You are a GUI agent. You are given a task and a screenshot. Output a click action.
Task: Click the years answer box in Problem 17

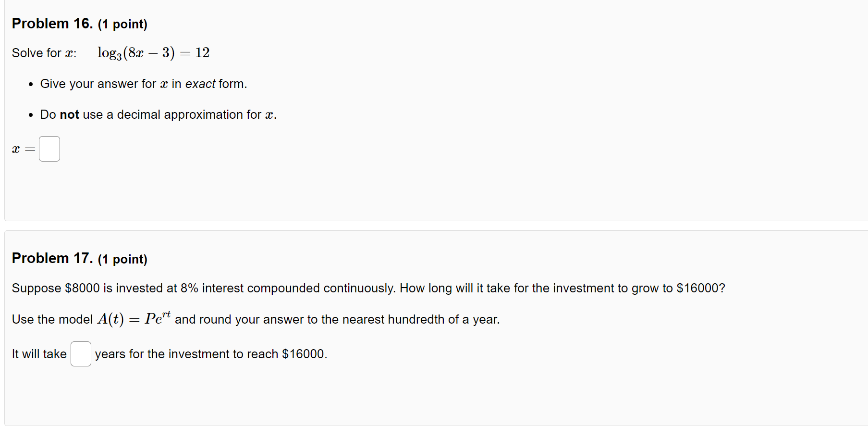pos(81,354)
